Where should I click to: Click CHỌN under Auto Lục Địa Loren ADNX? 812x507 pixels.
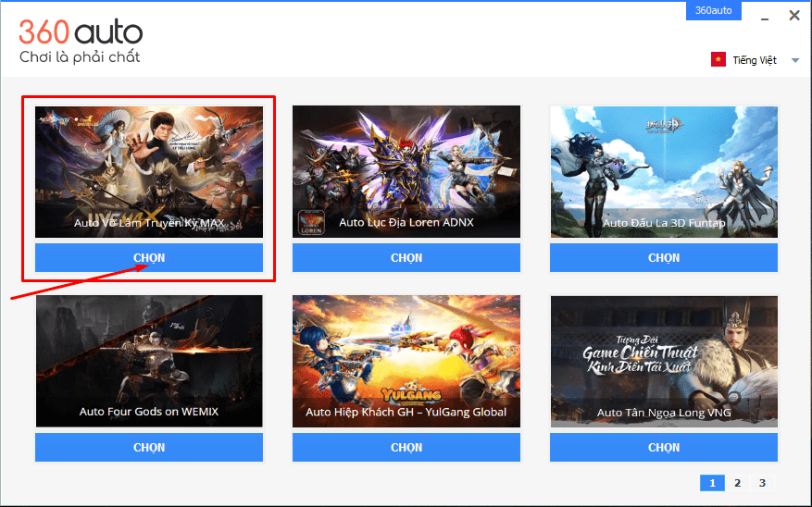(x=406, y=257)
